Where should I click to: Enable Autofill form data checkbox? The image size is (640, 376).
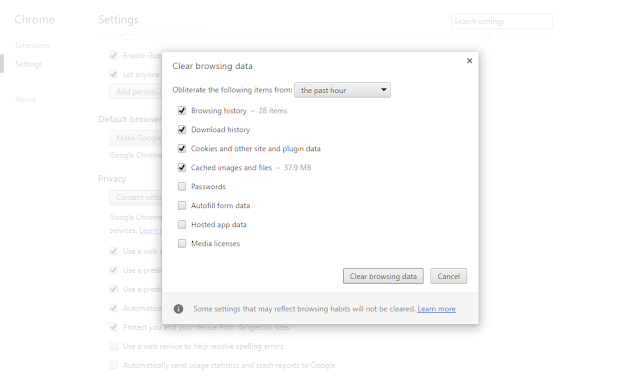(x=182, y=206)
